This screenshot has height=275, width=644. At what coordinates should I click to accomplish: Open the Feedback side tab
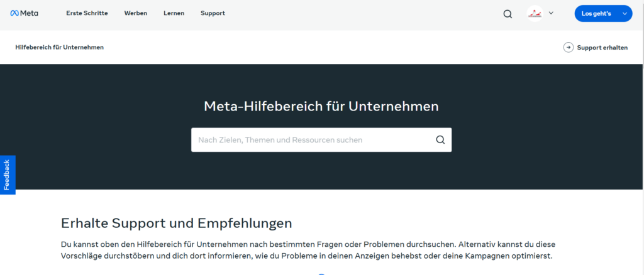[8, 175]
